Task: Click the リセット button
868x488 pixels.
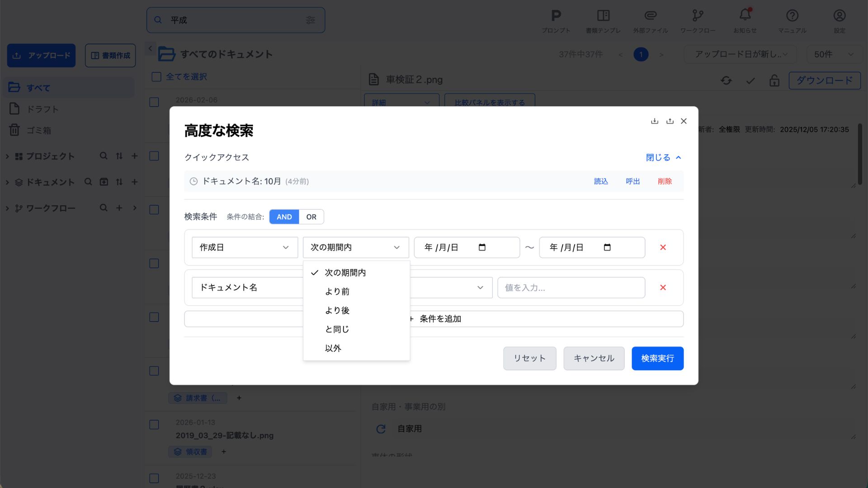Action: pyautogui.click(x=529, y=358)
